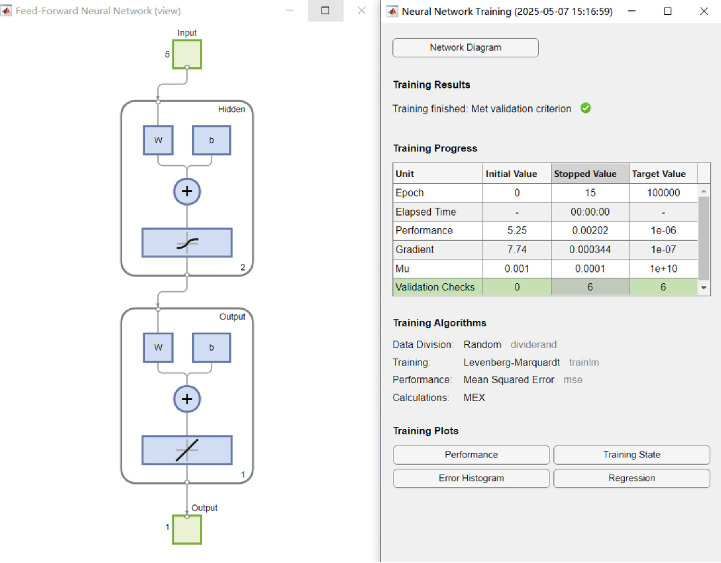Click the training progress table down arrow
Viewport: 721px width, 563px height.
(x=704, y=287)
